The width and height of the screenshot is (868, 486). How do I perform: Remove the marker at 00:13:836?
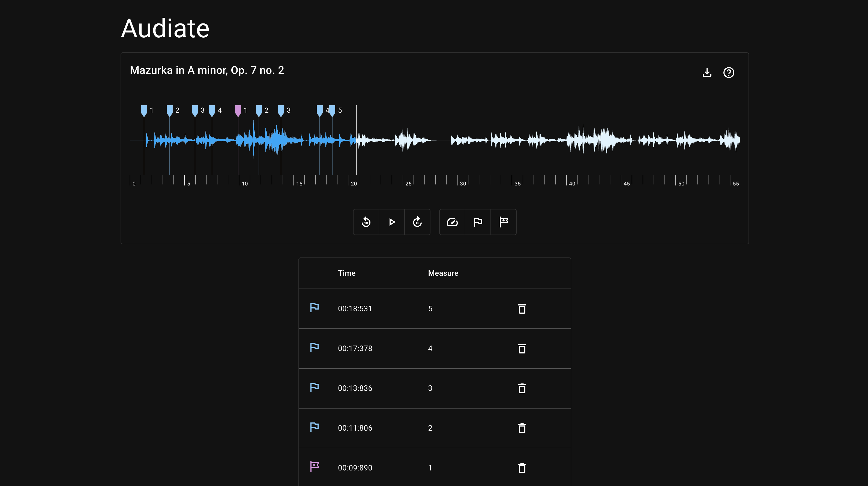click(x=522, y=388)
